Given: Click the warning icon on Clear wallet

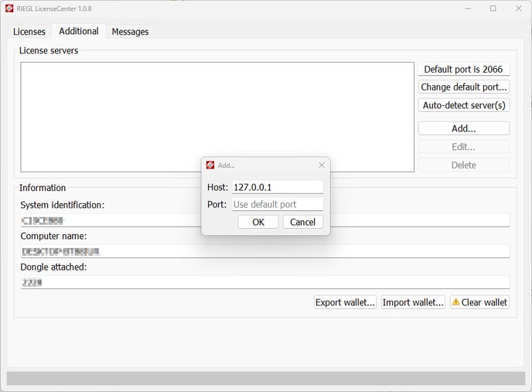Looking at the screenshot, I should coord(455,302).
